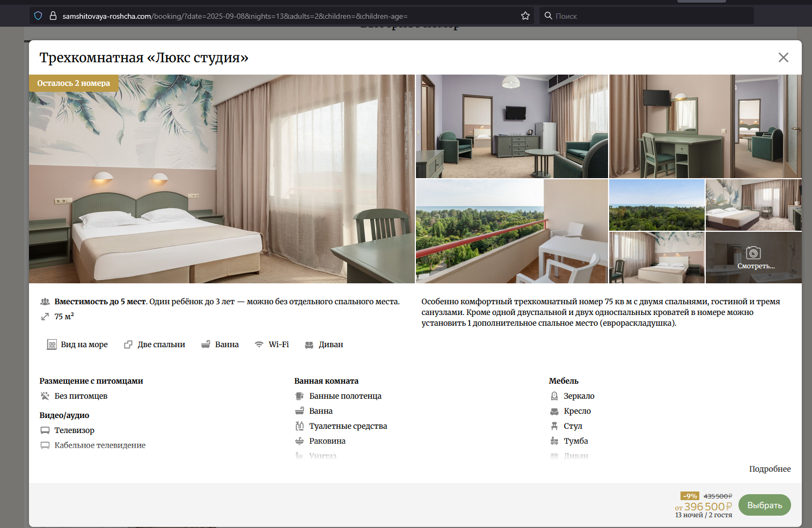Click the Банные полотенца label

345,396
